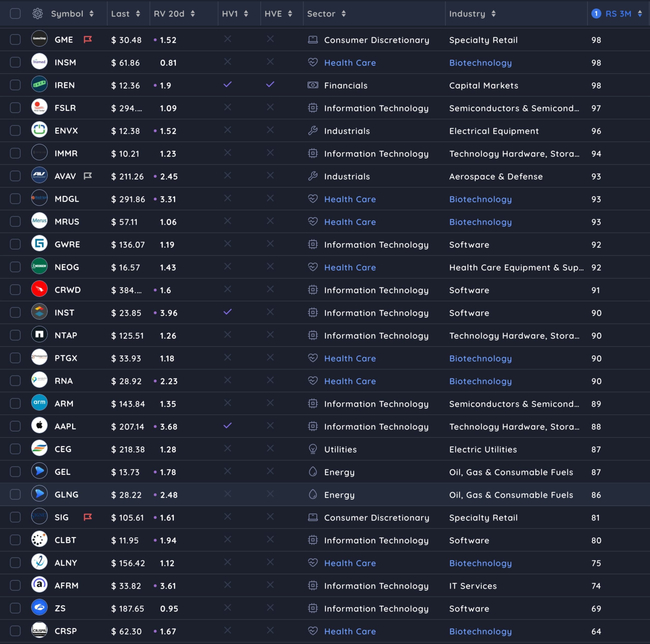Click the Zscaler logo for ZS
The height and width of the screenshot is (644, 650).
(39, 607)
